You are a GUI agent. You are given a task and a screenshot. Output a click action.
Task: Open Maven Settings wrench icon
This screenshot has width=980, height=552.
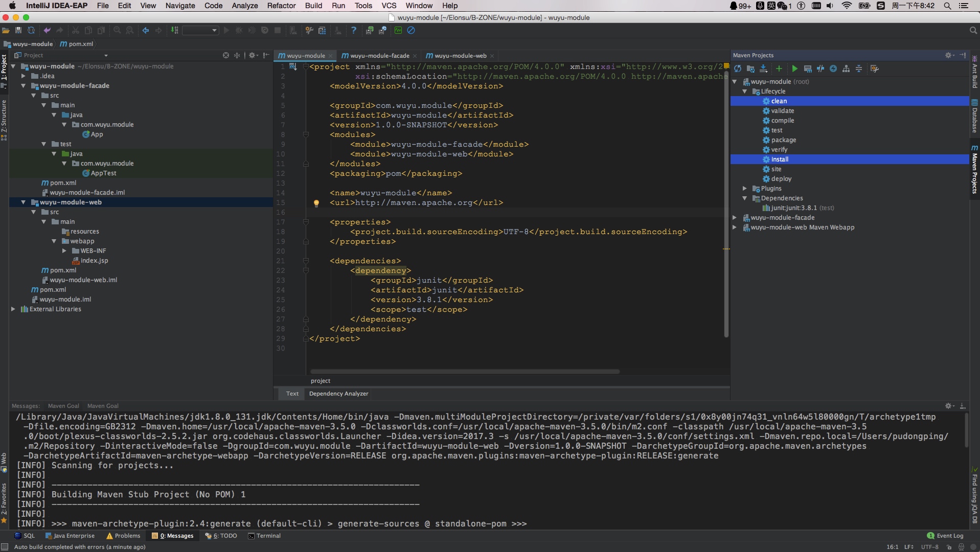point(875,68)
